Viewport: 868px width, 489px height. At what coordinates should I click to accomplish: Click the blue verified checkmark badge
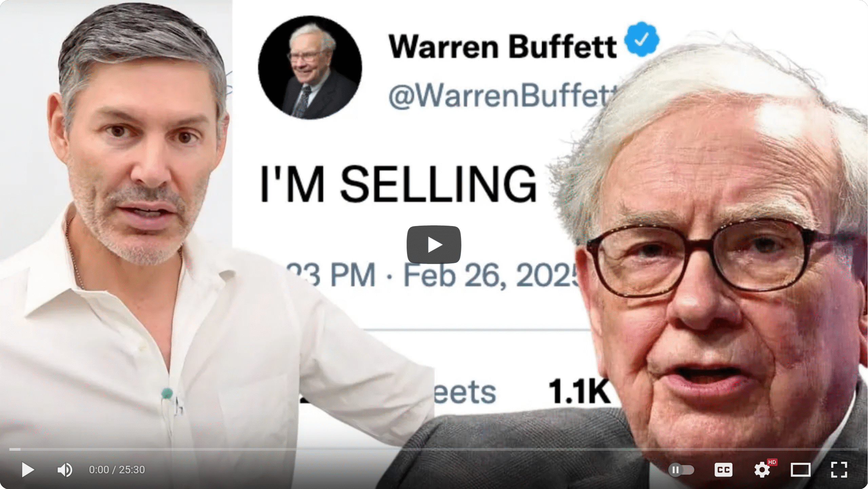[642, 39]
